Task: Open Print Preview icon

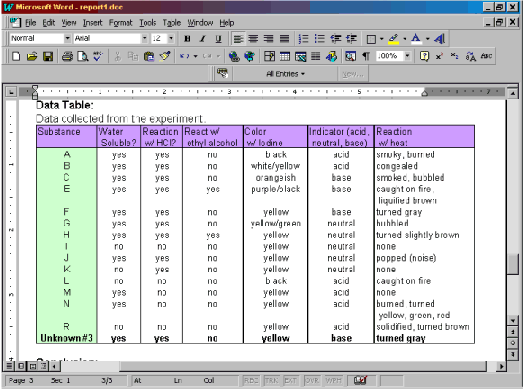Action: pos(82,56)
